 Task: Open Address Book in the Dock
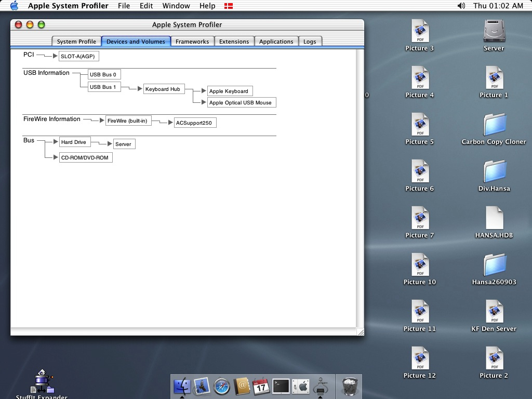(241, 386)
